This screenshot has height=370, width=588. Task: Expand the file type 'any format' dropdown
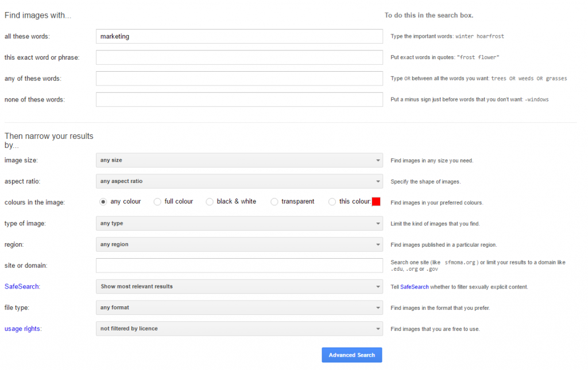pyautogui.click(x=239, y=308)
